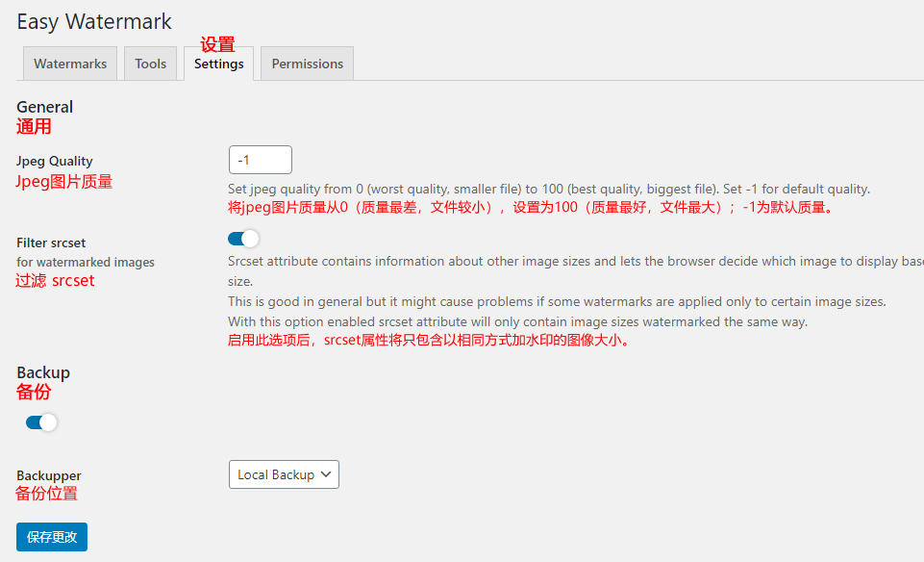Switch to the Tools tab
924x562 pixels.
[x=150, y=64]
